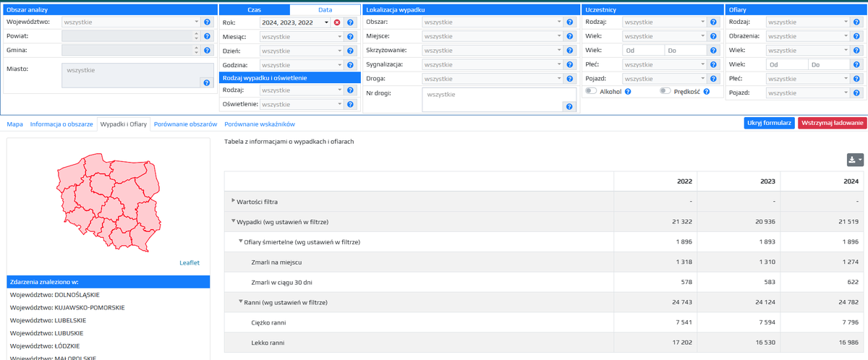
Task: Open the Obrażenia dropdown
Action: pos(809,36)
